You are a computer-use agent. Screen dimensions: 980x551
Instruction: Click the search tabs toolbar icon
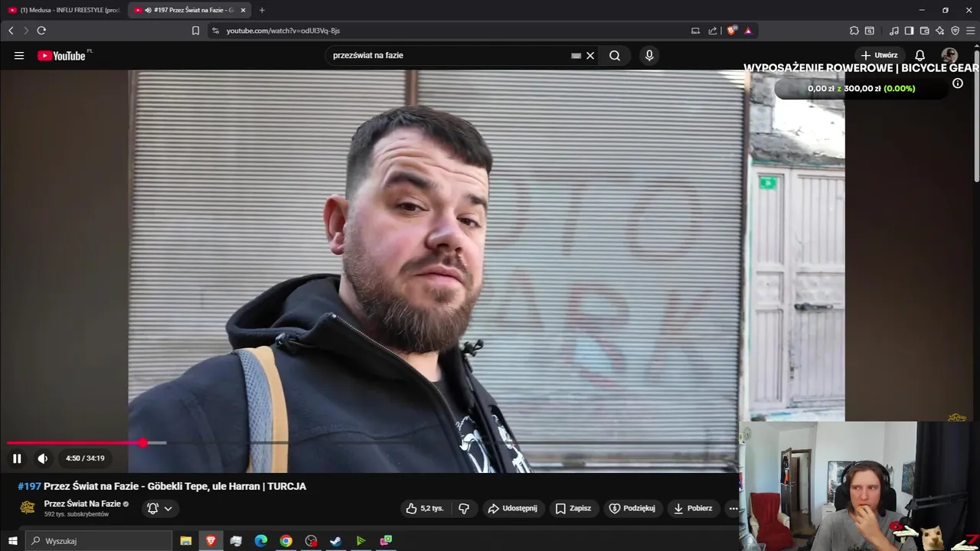(x=870, y=31)
